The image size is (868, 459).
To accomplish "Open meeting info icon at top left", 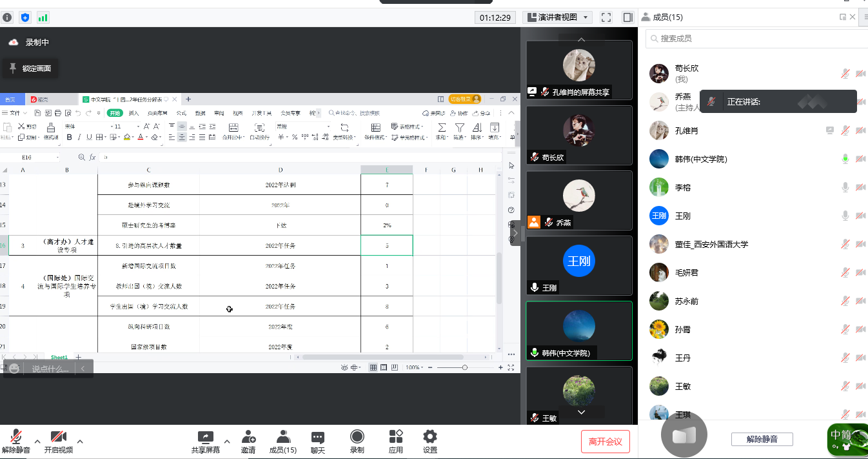I will pos(7,17).
